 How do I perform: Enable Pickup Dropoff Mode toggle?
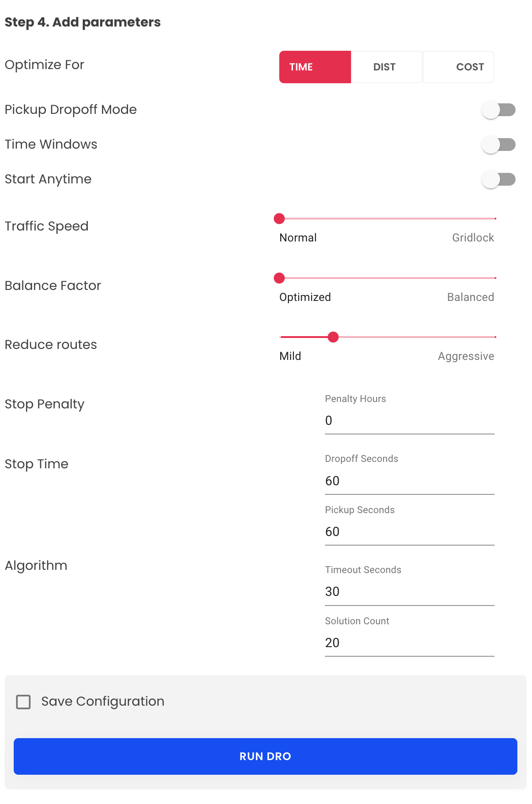498,110
